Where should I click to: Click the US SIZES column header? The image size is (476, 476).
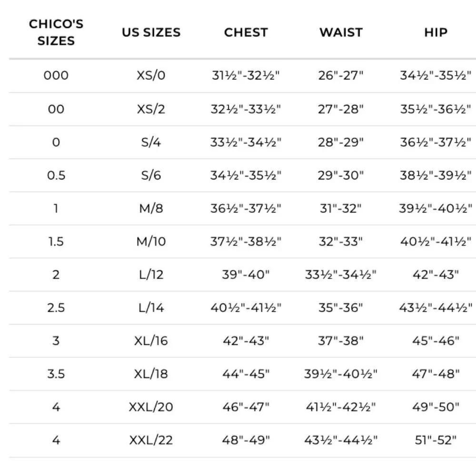pyautogui.click(x=151, y=32)
